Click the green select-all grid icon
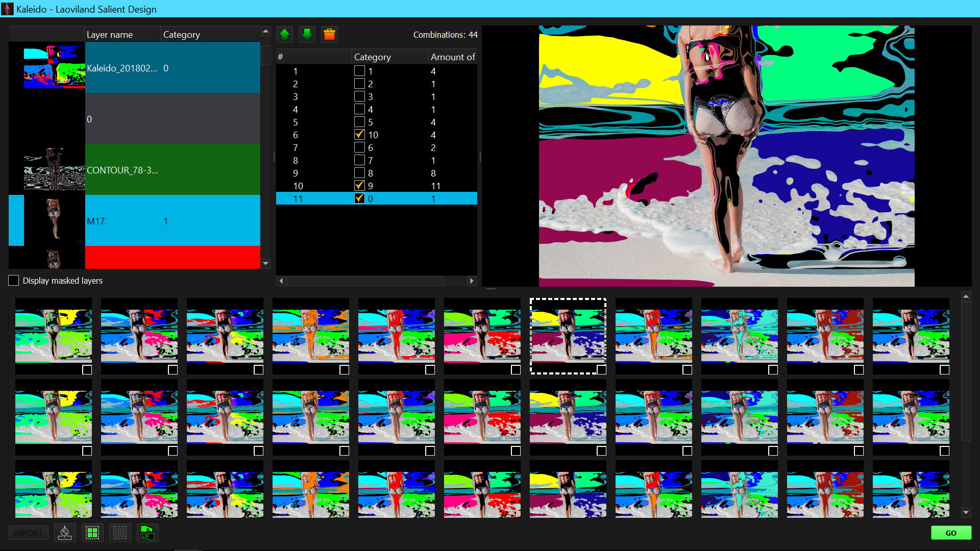Screen dimensions: 980x551 point(92,533)
